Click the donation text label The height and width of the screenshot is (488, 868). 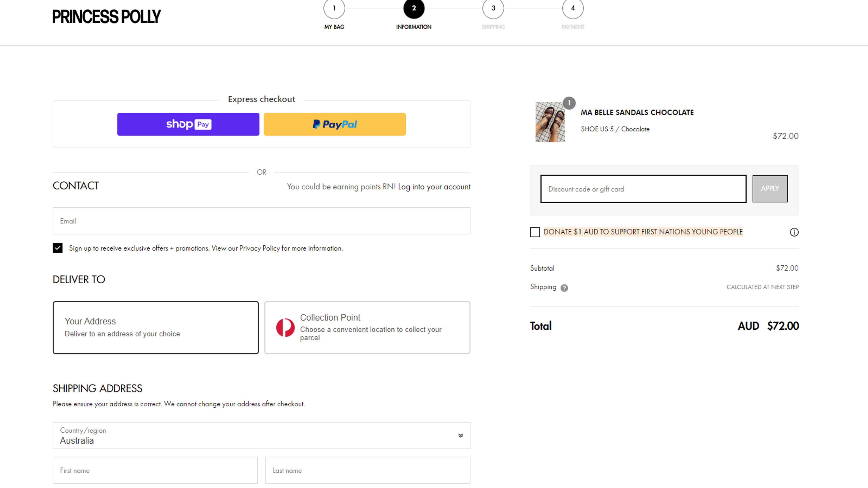[x=643, y=232]
